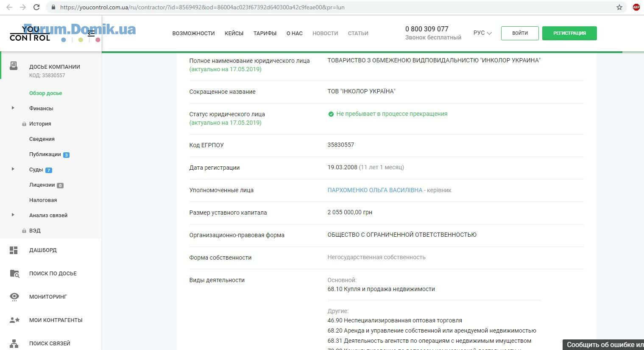Click the Дашборд grid icon
644x350 pixels.
click(x=14, y=250)
